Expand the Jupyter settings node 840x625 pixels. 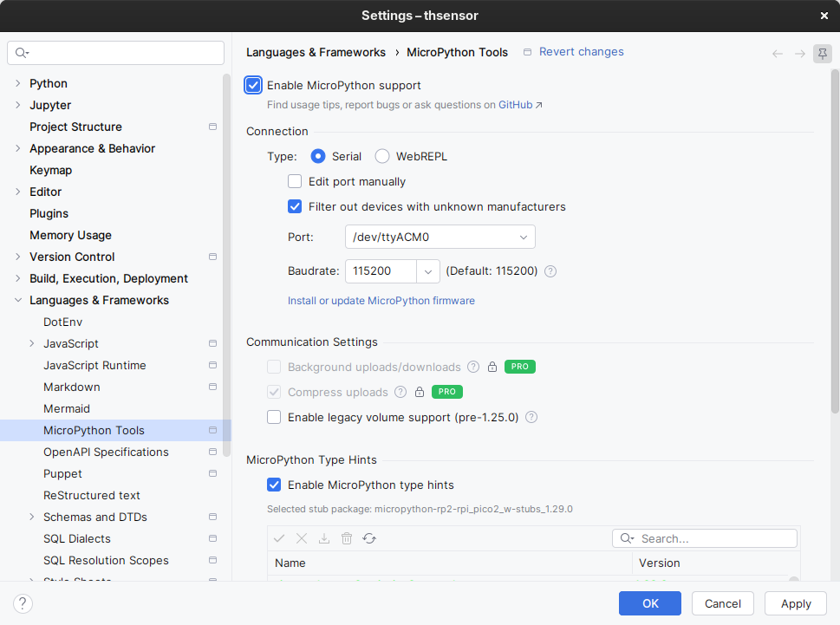point(17,105)
